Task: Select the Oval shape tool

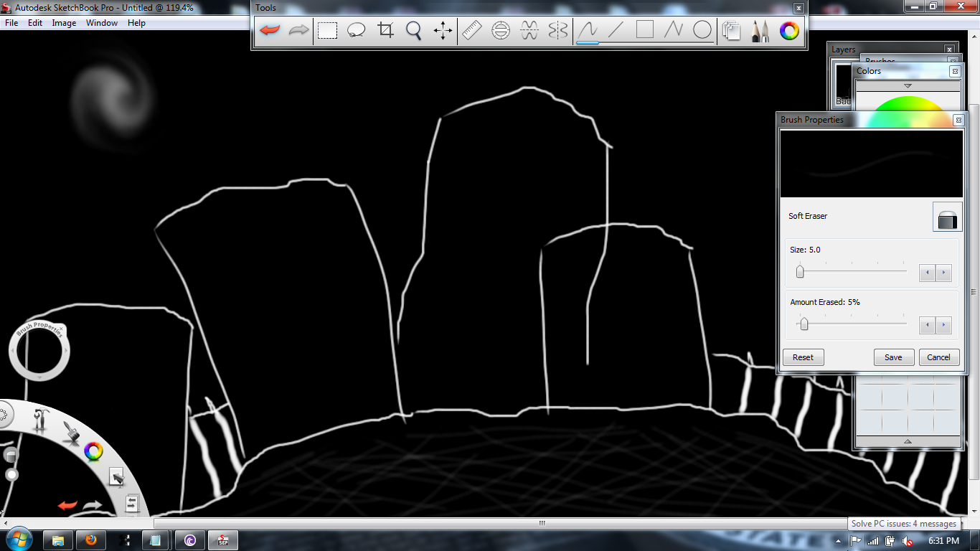Action: 702,30
